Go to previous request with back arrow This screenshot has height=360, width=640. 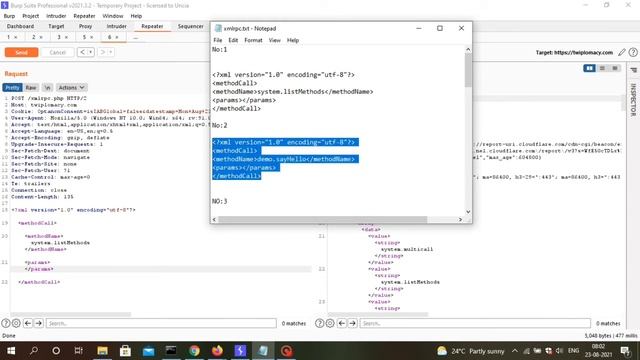83,52
